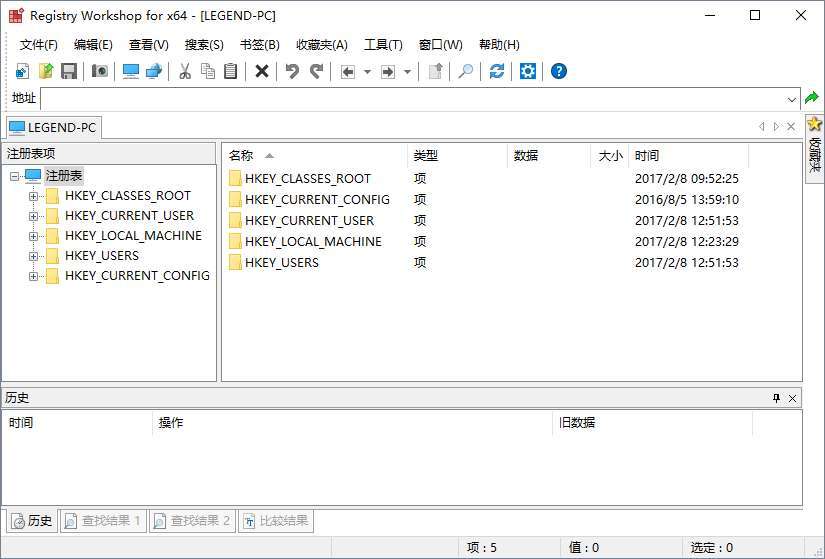The width and height of the screenshot is (825, 559).
Task: Switch to the 查找结果 1 tab
Action: tap(103, 521)
